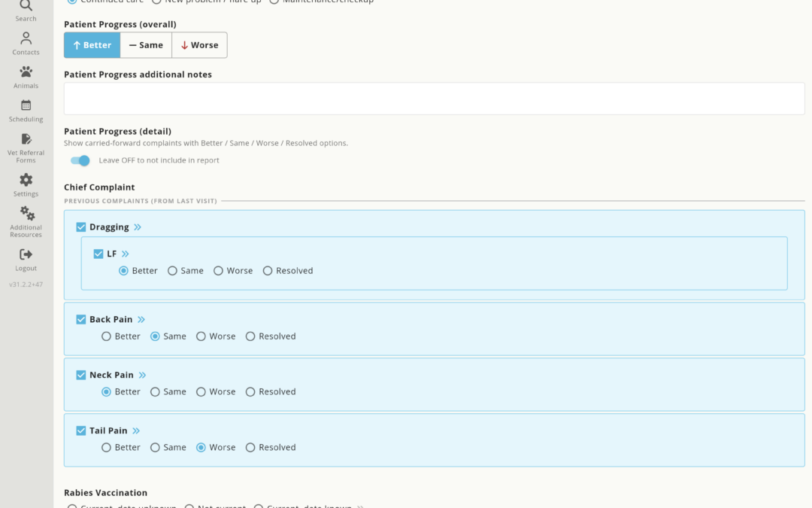Image resolution: width=812 pixels, height=508 pixels.
Task: Click the Patient Progress additional notes field
Action: tap(434, 99)
